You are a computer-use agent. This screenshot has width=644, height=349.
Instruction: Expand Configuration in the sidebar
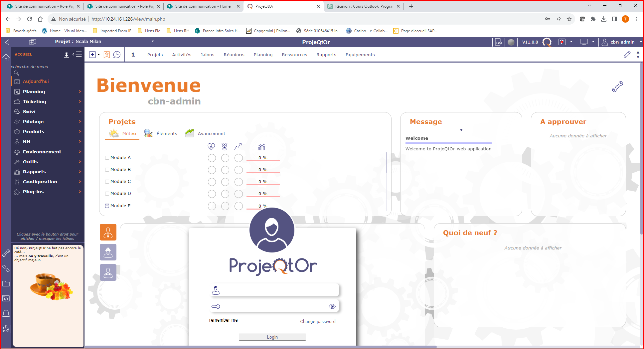(x=48, y=182)
